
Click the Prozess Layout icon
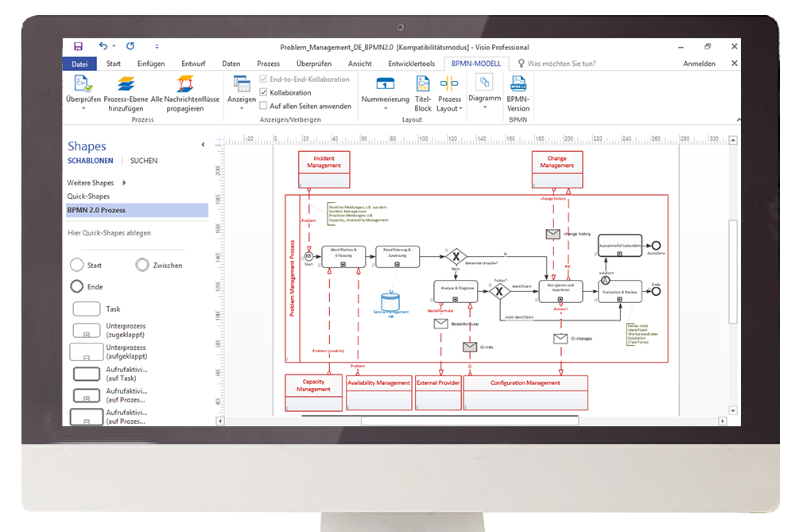pyautogui.click(x=449, y=83)
